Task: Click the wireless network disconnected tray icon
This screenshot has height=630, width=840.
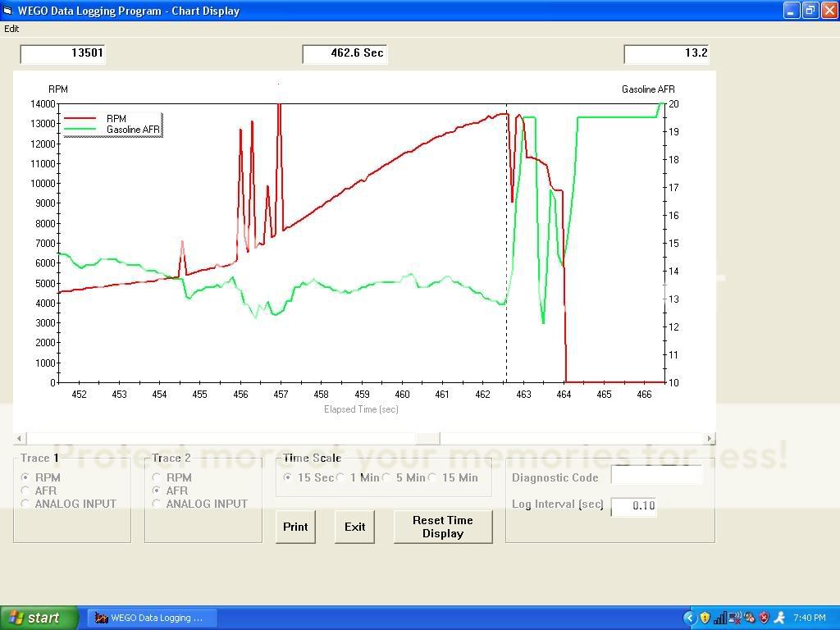Action: click(x=735, y=619)
